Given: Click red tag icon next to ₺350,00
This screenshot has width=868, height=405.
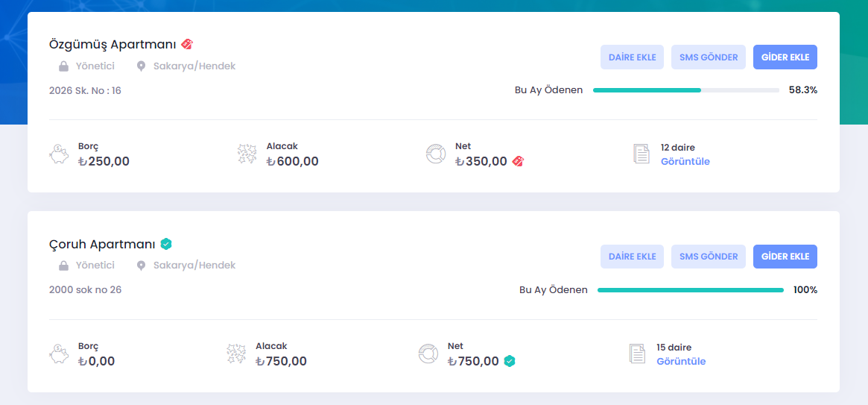Looking at the screenshot, I should click(x=518, y=161).
